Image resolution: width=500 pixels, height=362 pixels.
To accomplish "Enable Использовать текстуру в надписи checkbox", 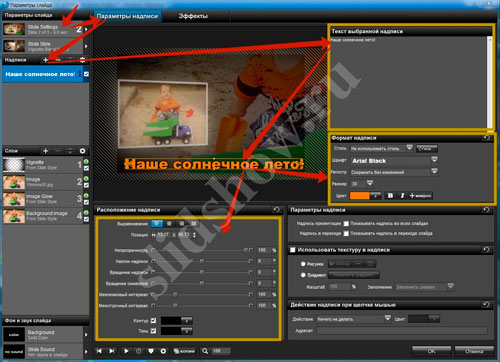I will [293, 249].
